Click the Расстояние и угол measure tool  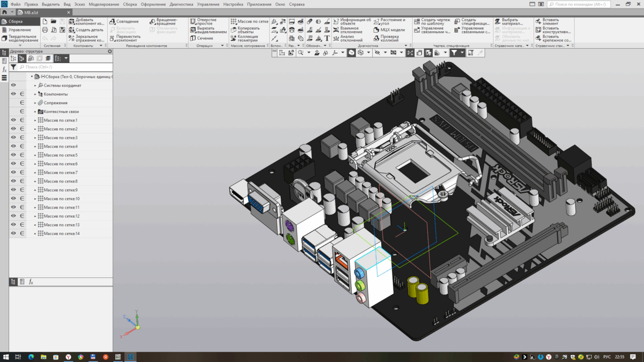(x=377, y=22)
